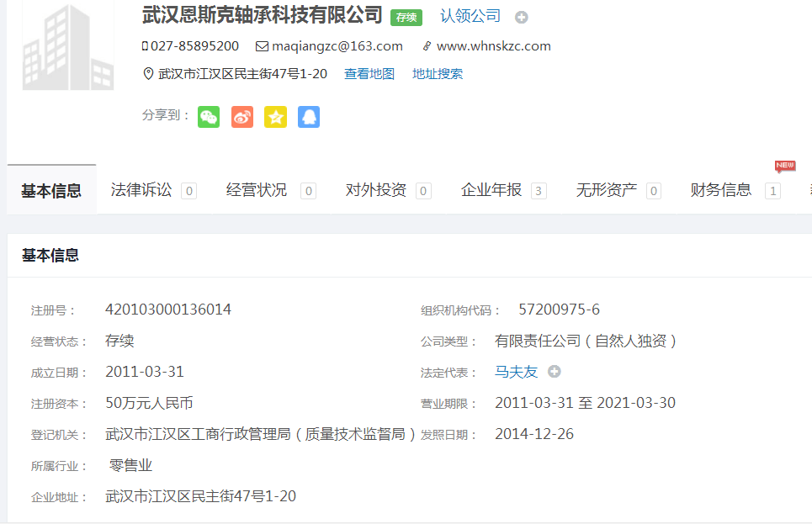812x524 pixels.
Task: Share to WeChat via green icon
Action: coord(209,117)
